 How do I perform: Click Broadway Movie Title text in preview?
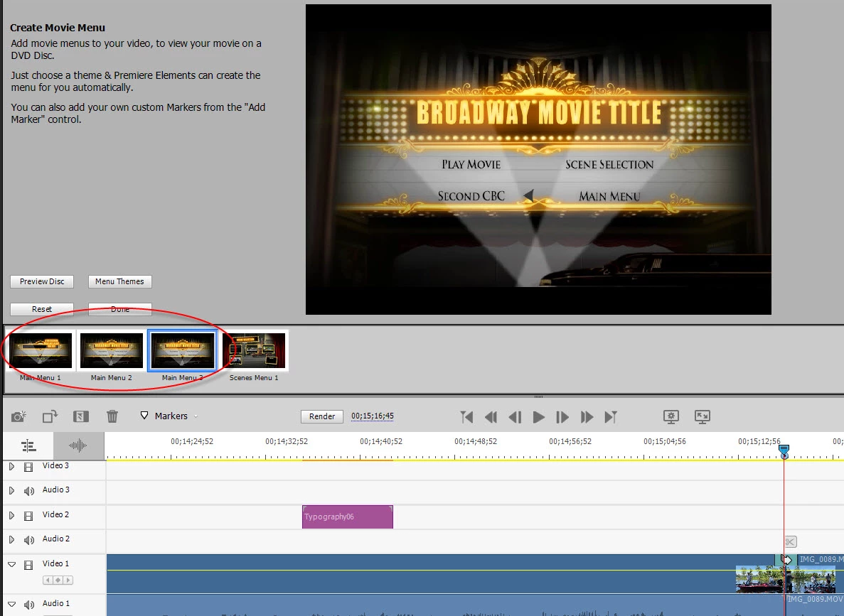click(538, 112)
